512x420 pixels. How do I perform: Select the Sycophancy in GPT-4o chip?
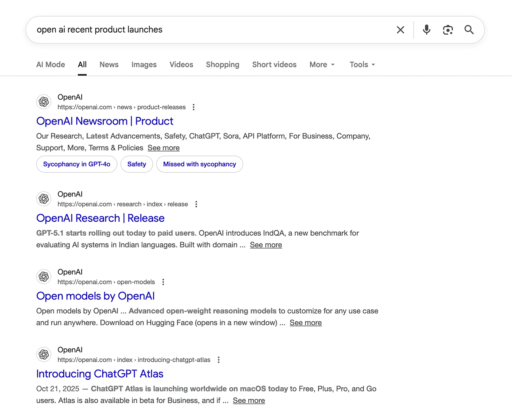point(77,164)
